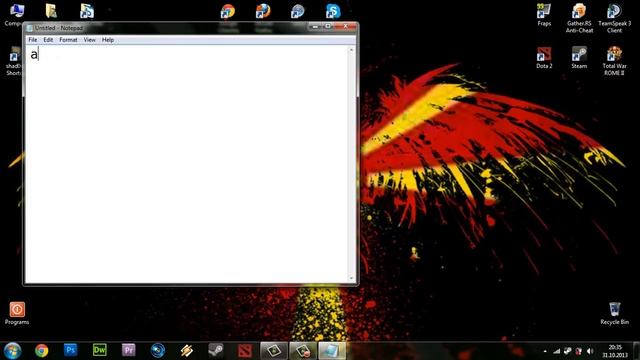Screen dimensions: 640x360
Task: Select the Steam desktop icon
Action: (x=579, y=58)
